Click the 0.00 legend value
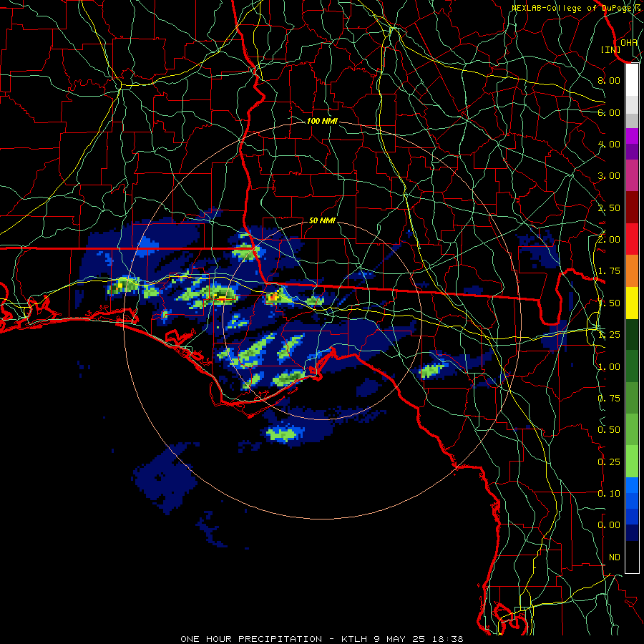This screenshot has width=644, height=644. click(x=609, y=525)
